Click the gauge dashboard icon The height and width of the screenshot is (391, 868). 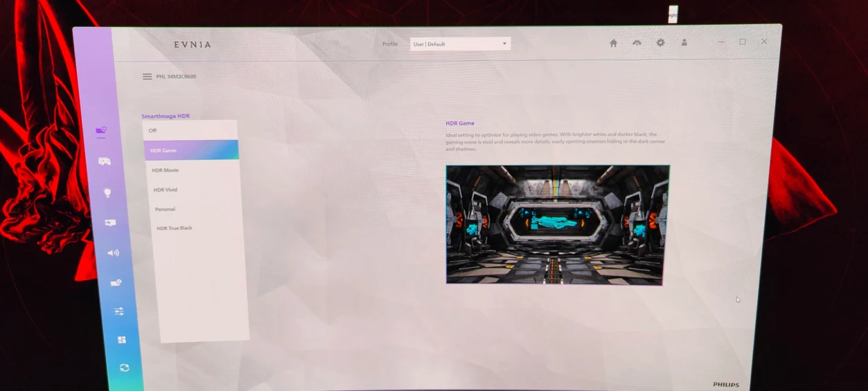(x=637, y=43)
